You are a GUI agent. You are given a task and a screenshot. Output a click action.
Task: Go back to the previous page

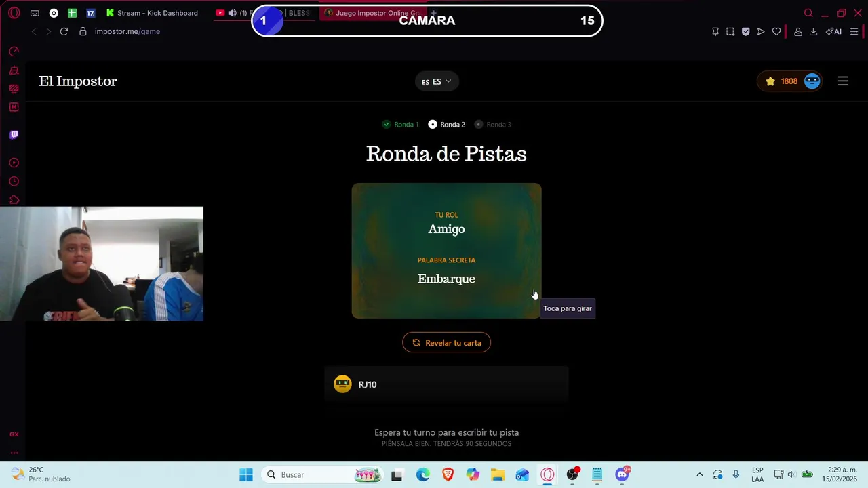click(x=34, y=31)
